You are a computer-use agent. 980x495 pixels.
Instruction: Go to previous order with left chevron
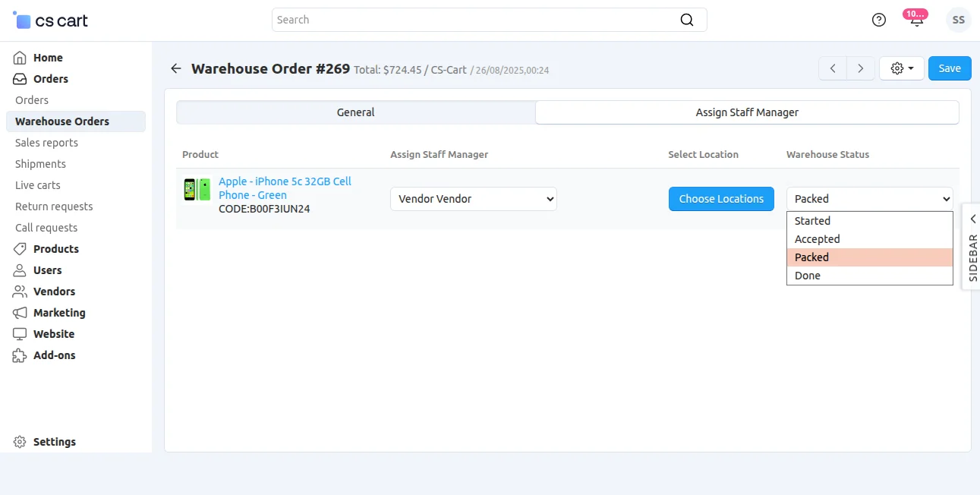833,68
